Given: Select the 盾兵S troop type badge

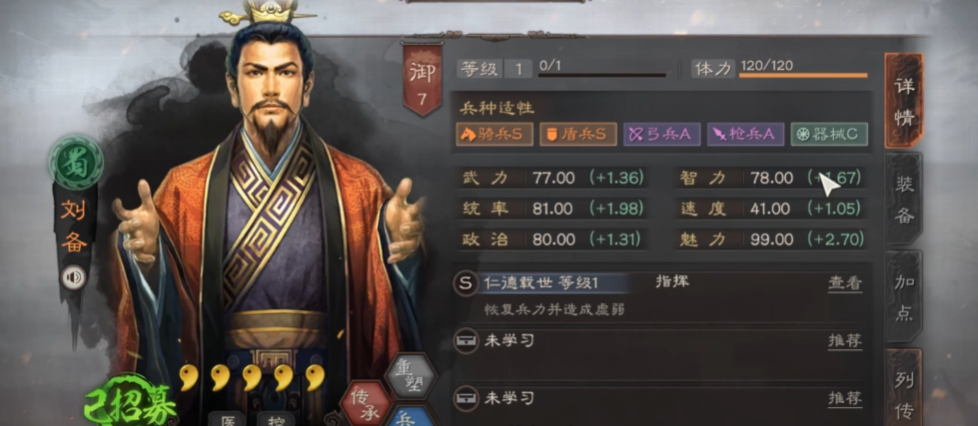Looking at the screenshot, I should coord(578,134).
